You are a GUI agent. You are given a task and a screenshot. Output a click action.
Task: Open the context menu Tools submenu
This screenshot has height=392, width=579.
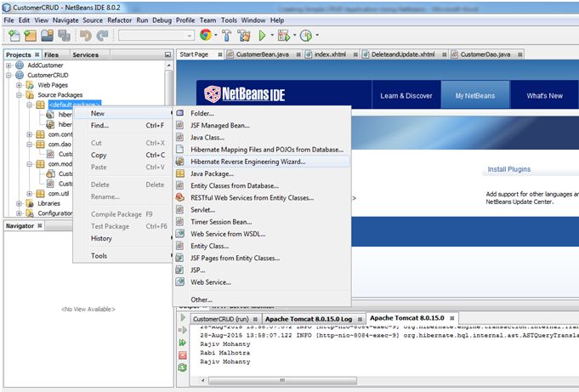pyautogui.click(x=123, y=256)
